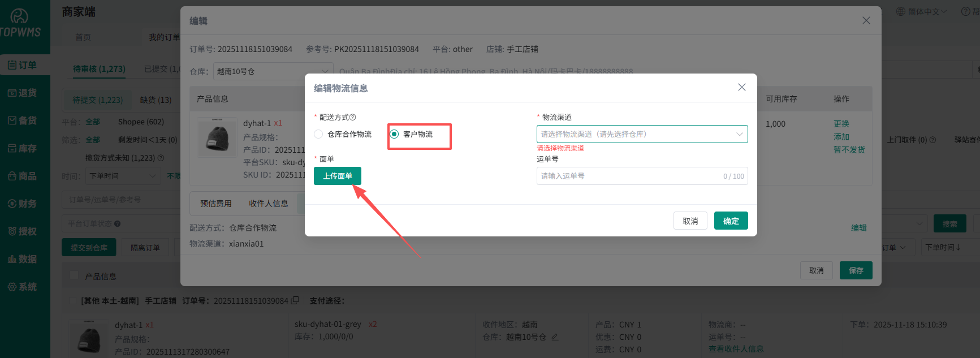
Task: Select the 缺货 (13) sub-tab
Action: tap(156, 100)
